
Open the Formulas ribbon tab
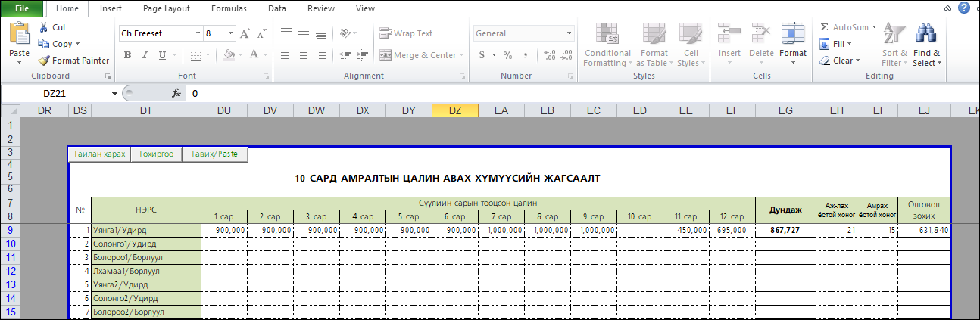(229, 8)
